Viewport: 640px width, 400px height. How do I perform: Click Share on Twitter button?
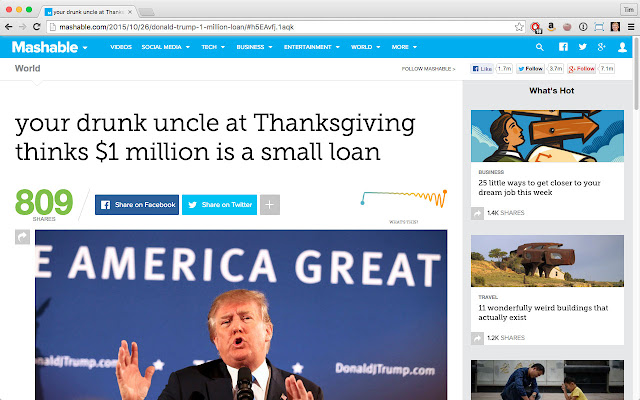[219, 204]
